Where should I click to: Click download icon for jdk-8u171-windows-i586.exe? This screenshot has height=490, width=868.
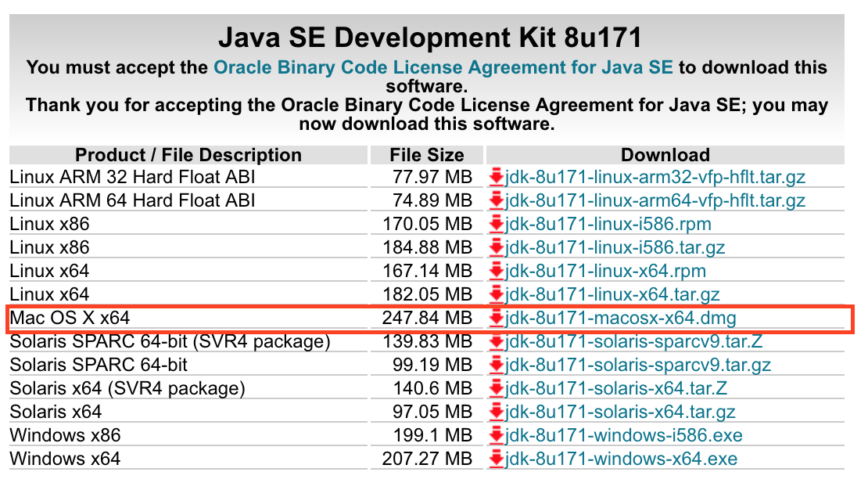[496, 436]
